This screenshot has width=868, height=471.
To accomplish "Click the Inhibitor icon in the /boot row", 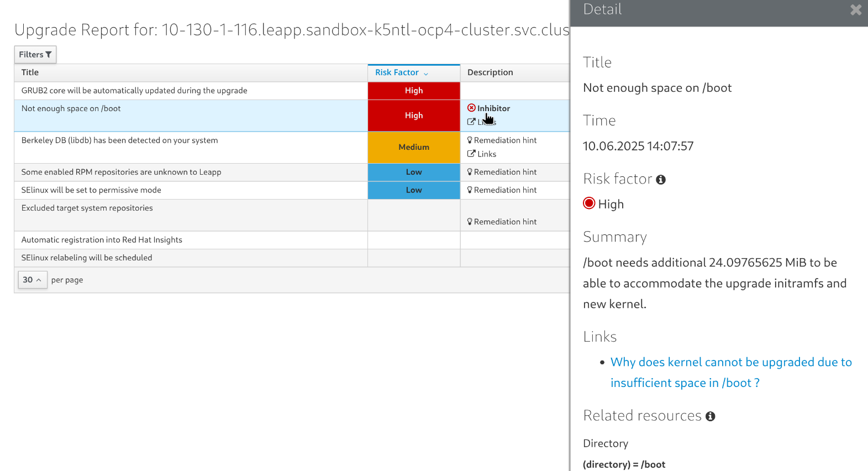I will point(471,108).
